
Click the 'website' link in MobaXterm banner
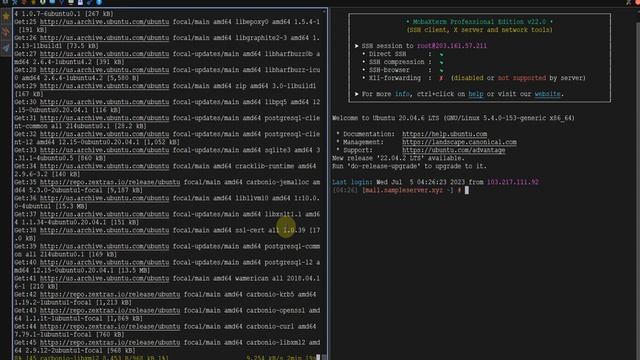click(547, 94)
